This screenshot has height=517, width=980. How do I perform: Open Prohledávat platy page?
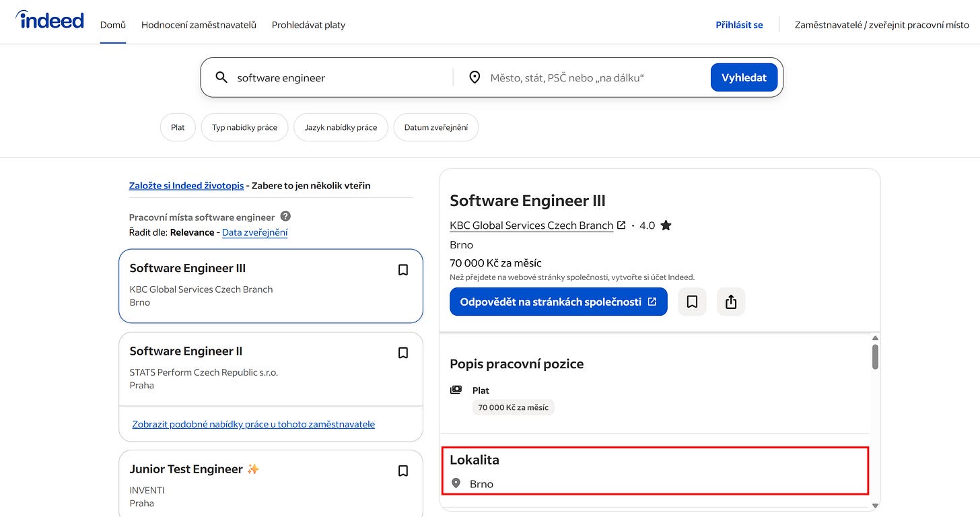click(x=308, y=25)
